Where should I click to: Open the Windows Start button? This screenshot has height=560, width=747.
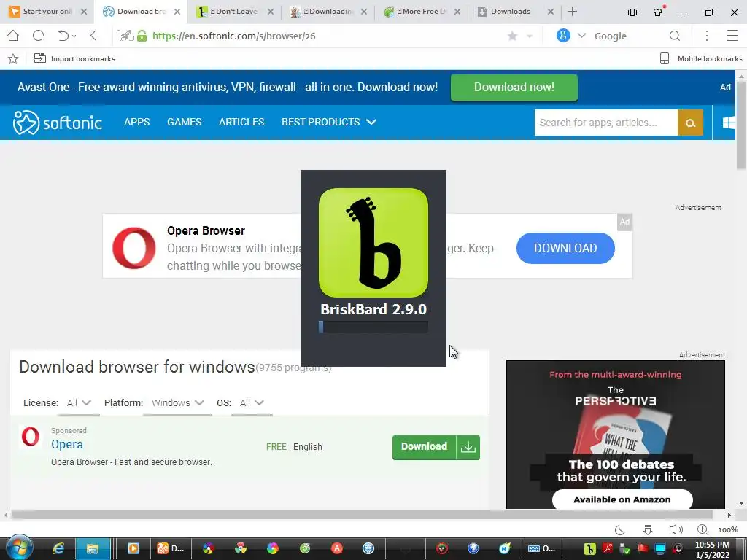(20, 548)
